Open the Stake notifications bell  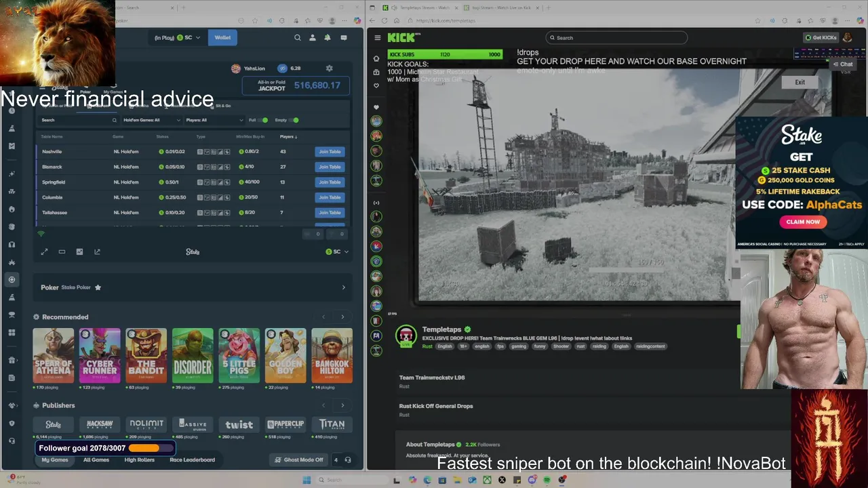(328, 38)
